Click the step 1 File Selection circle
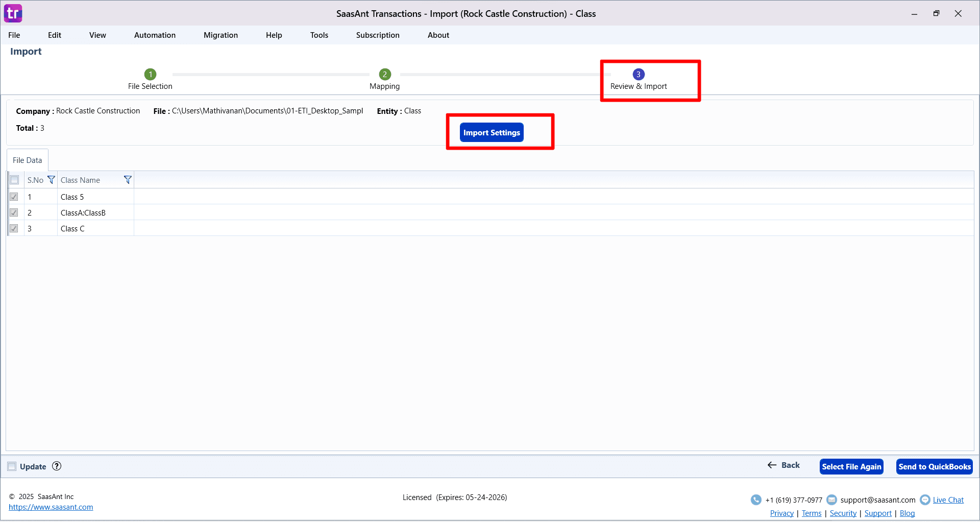Viewport: 980px width, 522px height. (x=150, y=74)
